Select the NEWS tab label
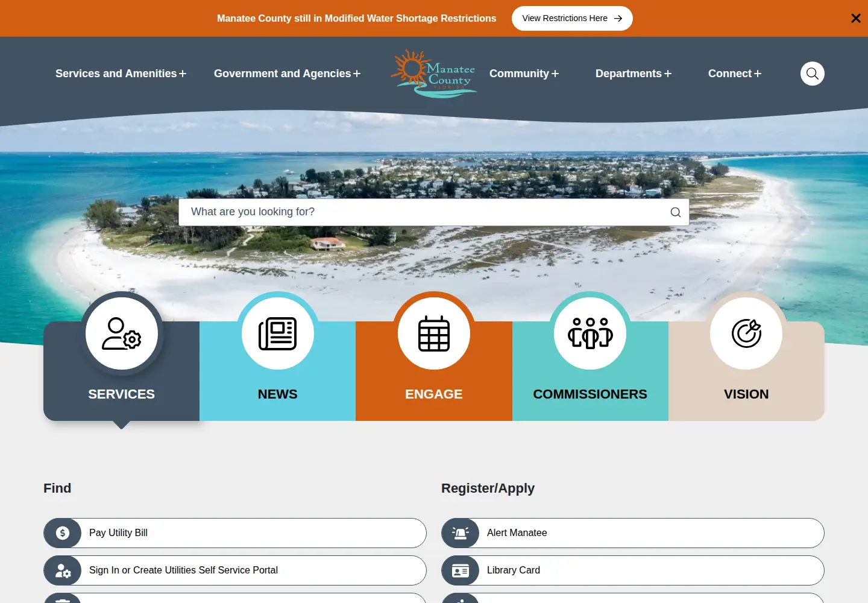The width and height of the screenshot is (868, 603). (x=278, y=394)
